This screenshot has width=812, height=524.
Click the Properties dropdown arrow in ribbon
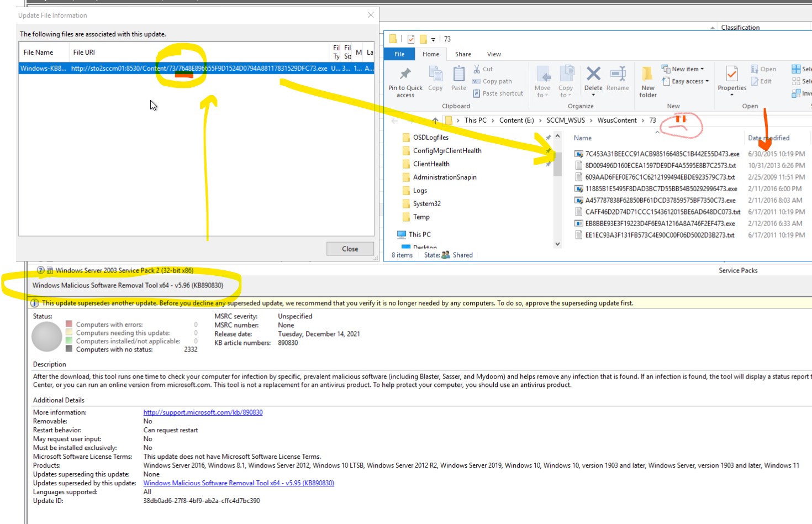(732, 95)
